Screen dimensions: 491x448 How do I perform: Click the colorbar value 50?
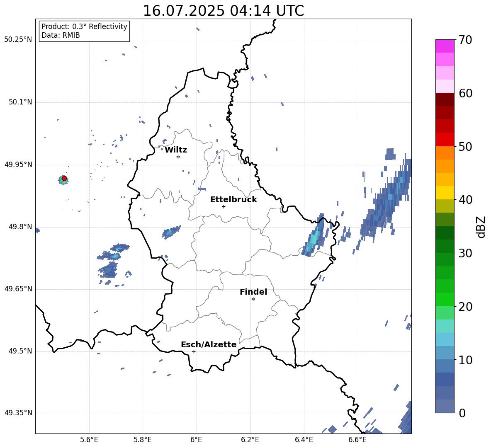tap(465, 146)
